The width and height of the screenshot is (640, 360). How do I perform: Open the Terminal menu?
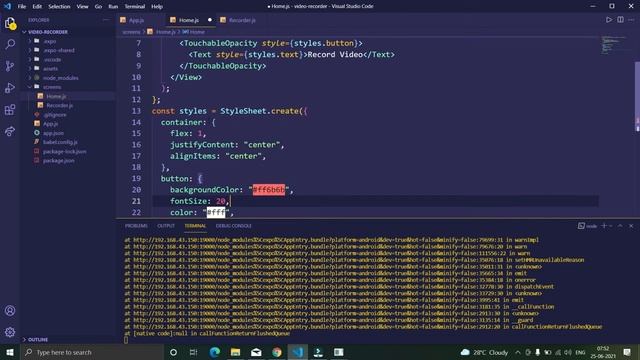point(135,6)
